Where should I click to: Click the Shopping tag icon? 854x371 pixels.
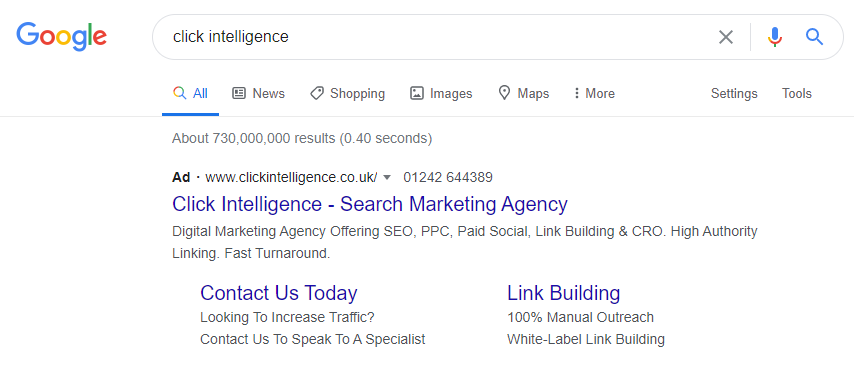tap(316, 93)
